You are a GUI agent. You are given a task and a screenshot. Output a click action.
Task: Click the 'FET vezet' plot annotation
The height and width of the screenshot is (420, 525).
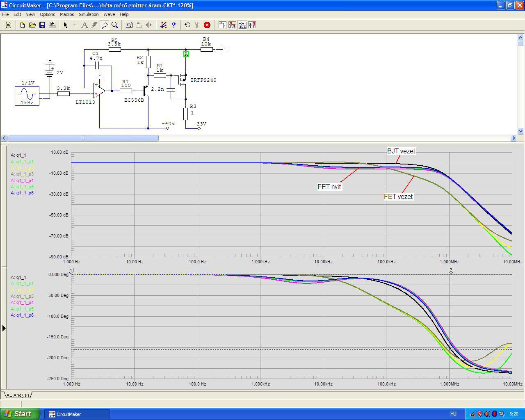click(398, 197)
